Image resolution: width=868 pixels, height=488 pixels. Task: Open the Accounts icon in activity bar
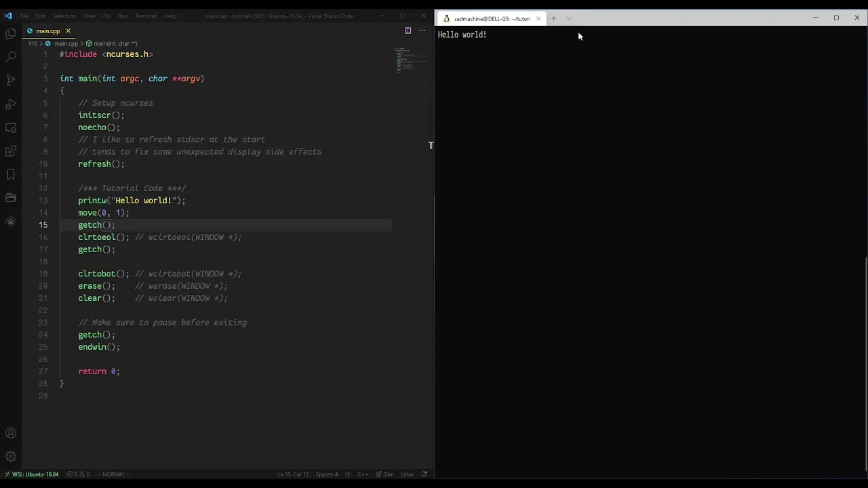point(11,433)
